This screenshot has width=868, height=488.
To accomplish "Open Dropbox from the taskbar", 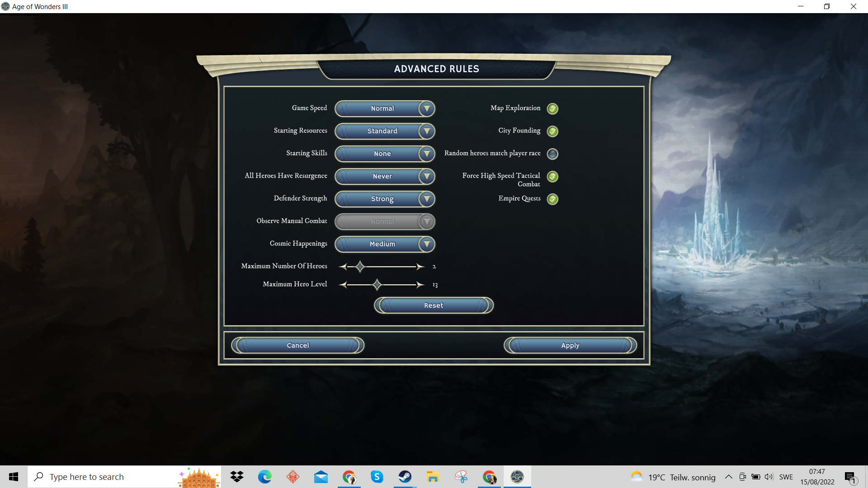I will (x=237, y=477).
